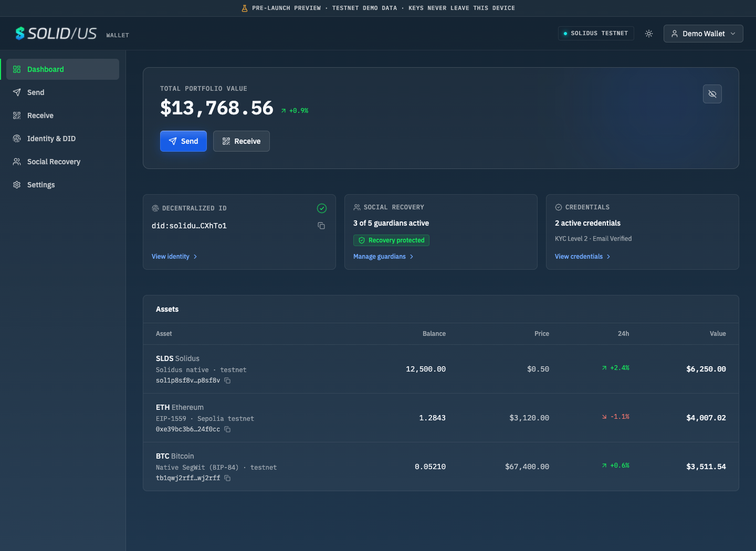Select the SLDS Solidus asset row

[441, 369]
